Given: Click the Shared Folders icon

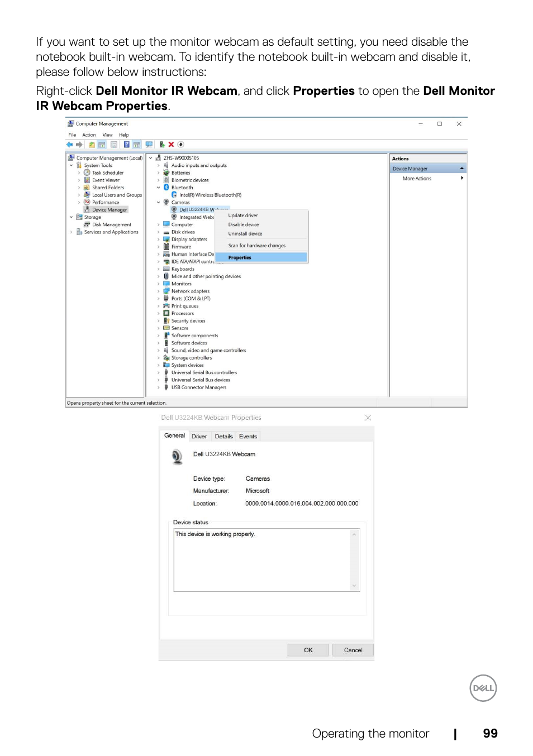Looking at the screenshot, I should 87,188.
